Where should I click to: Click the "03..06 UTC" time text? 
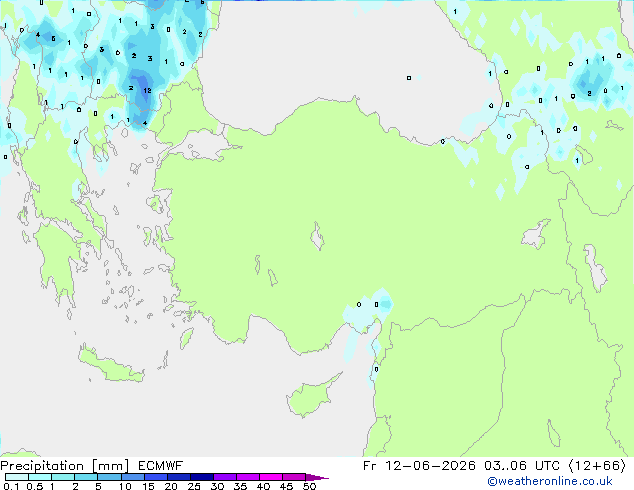(x=522, y=466)
